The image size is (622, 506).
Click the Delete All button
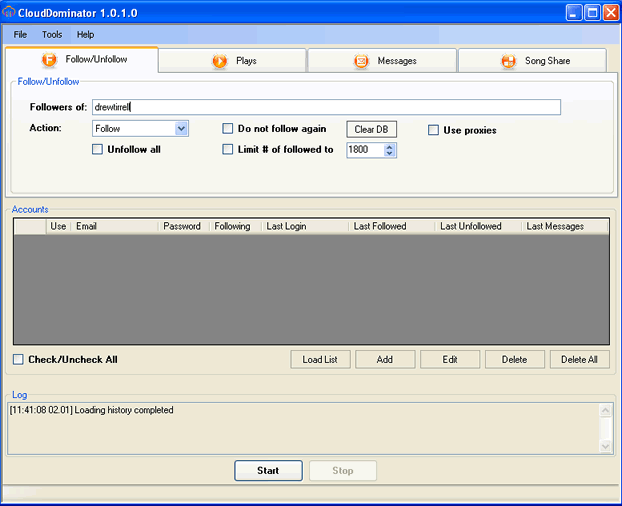[580, 360]
